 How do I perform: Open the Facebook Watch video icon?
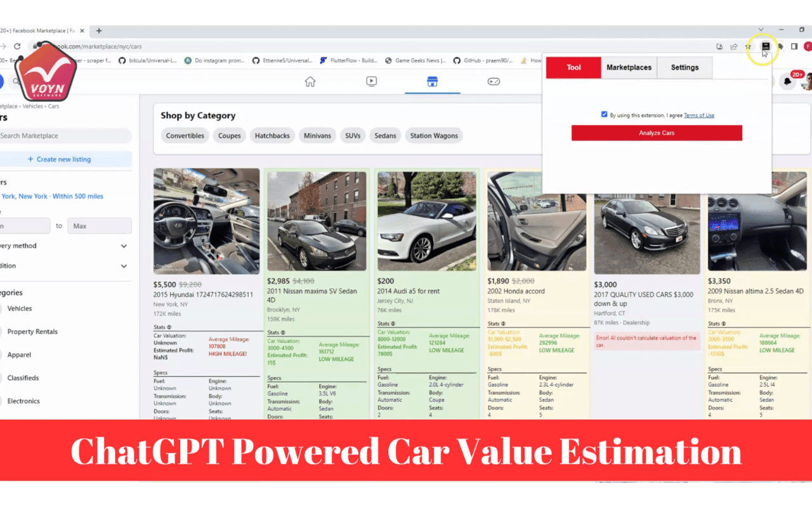(371, 81)
